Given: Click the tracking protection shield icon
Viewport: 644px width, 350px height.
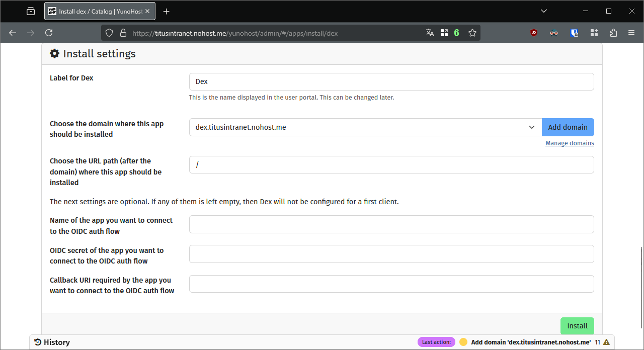Looking at the screenshot, I should [109, 33].
